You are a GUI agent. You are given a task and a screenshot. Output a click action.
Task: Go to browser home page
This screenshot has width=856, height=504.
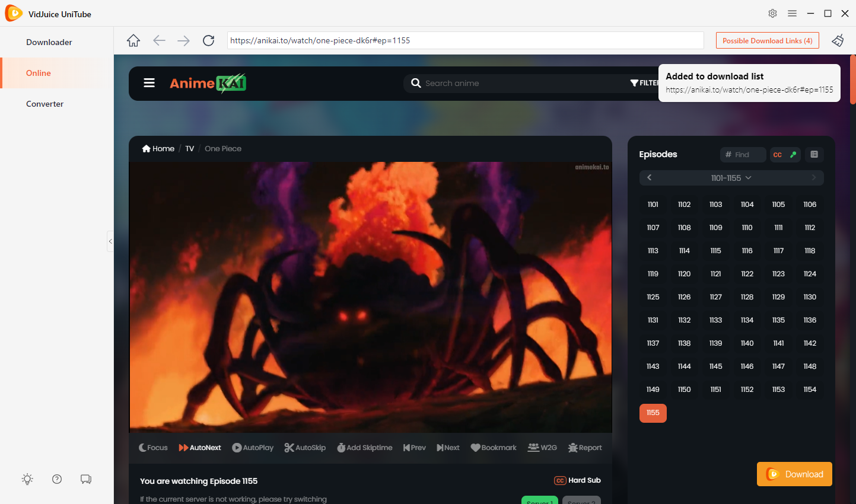[x=133, y=40]
